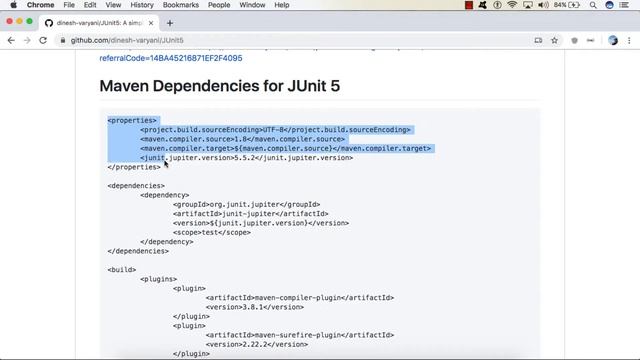
Task: Click the maven.compiler.source 1.8 line
Action: (242, 139)
